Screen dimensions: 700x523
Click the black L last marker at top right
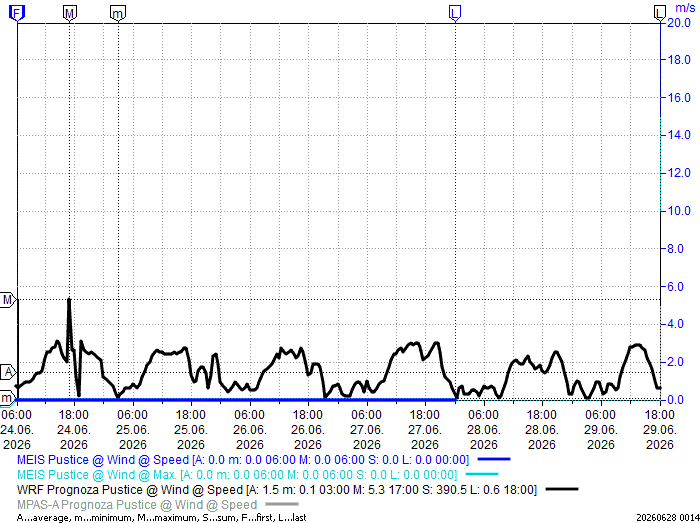(x=660, y=13)
